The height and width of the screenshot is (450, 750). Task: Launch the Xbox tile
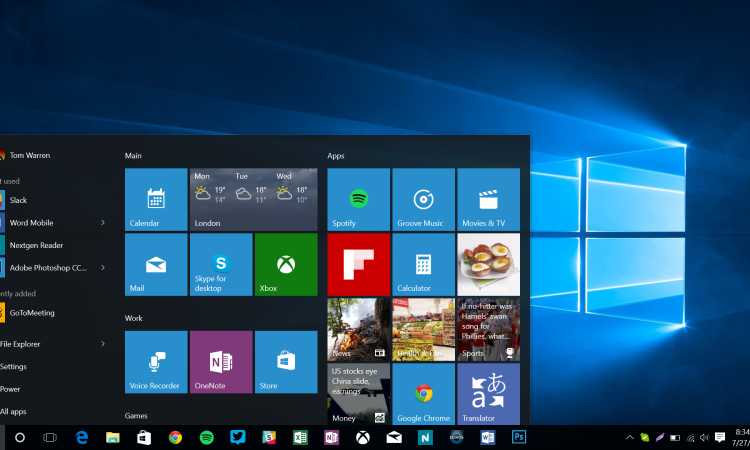(x=286, y=264)
